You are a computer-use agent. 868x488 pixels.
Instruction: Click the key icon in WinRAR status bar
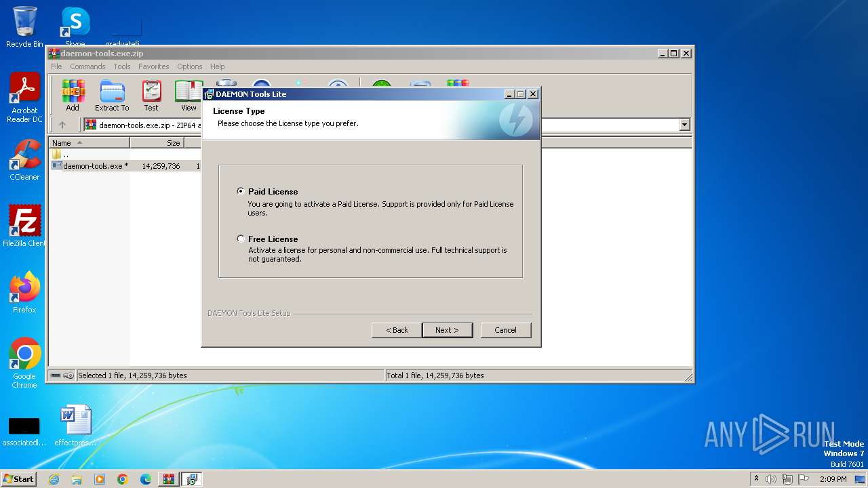(68, 375)
